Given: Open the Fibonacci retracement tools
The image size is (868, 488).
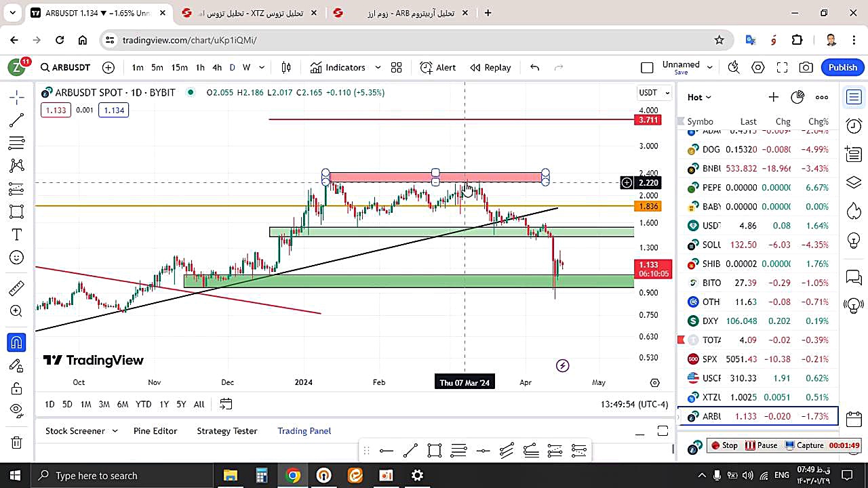Looking at the screenshot, I should pos(17,143).
